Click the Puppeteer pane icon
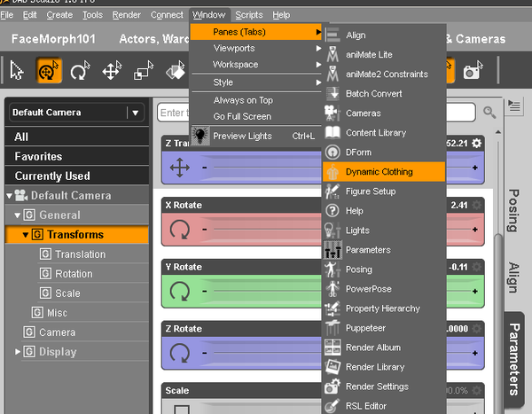 point(332,328)
